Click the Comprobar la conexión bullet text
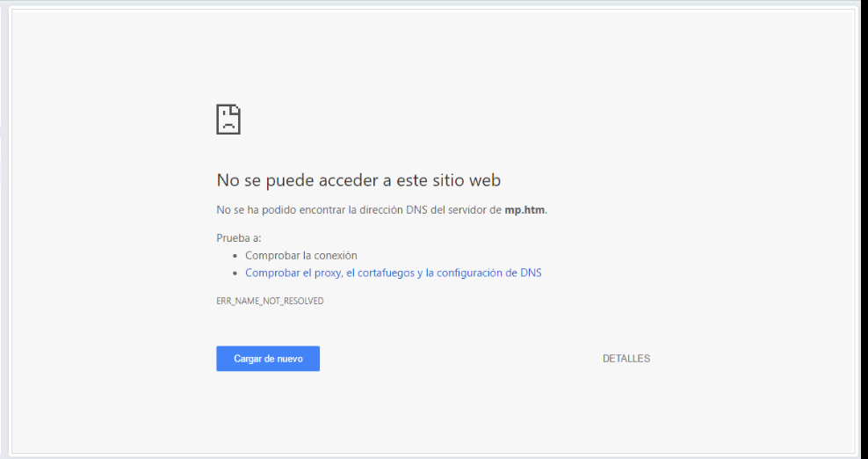The width and height of the screenshot is (868, 459). [x=301, y=256]
